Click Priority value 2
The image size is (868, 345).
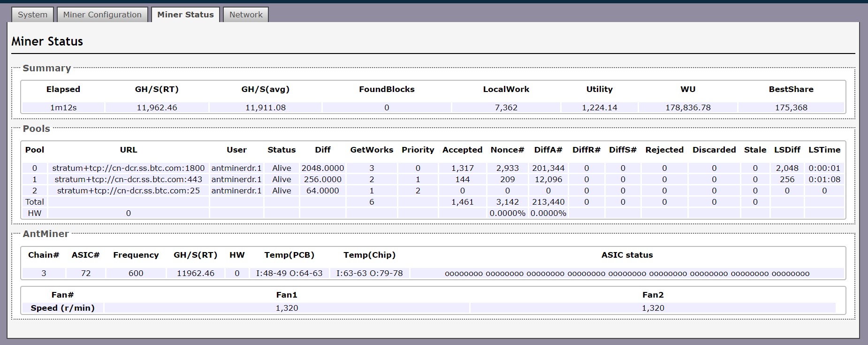click(418, 191)
